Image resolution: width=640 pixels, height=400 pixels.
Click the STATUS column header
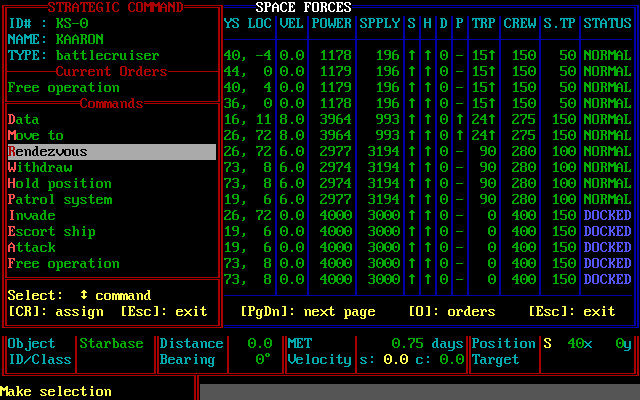tap(608, 23)
